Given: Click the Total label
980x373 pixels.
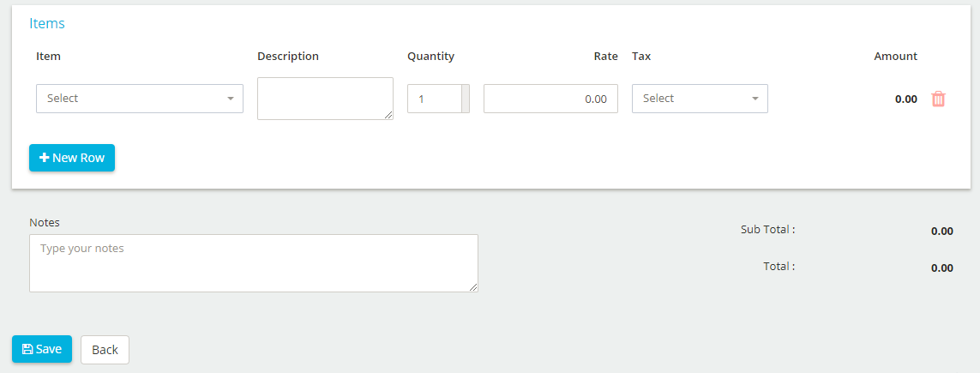Looking at the screenshot, I should pyautogui.click(x=779, y=266).
